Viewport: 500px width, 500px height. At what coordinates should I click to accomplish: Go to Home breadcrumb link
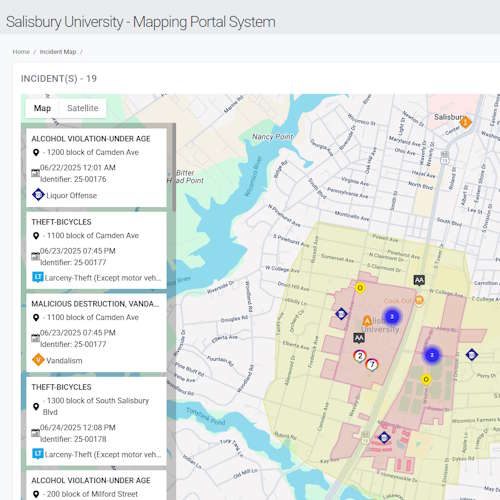click(x=21, y=52)
